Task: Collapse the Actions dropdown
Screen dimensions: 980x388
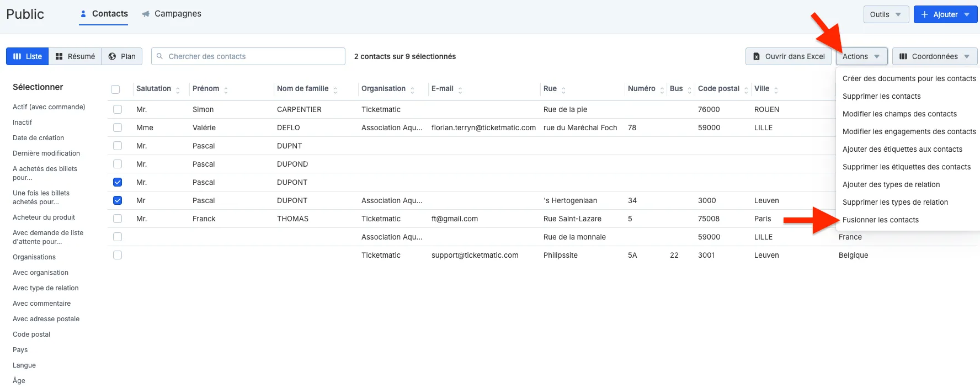Action: point(861,56)
